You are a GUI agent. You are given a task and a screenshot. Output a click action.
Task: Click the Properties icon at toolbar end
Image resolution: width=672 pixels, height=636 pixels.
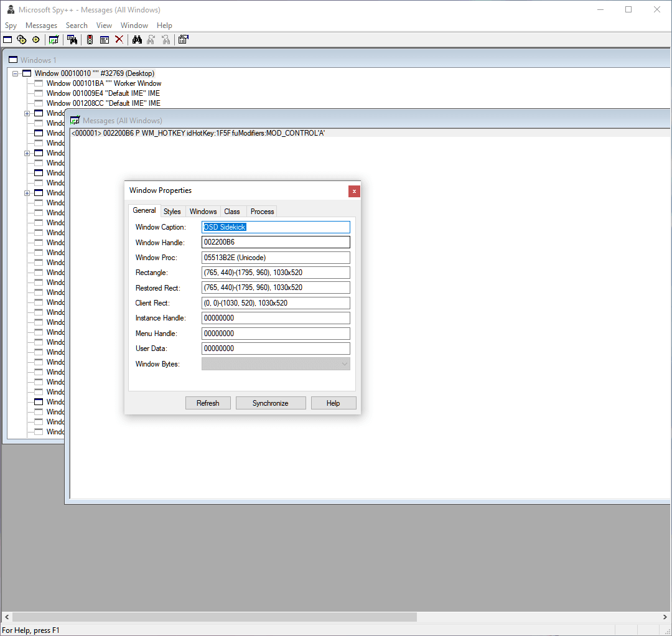tap(183, 40)
